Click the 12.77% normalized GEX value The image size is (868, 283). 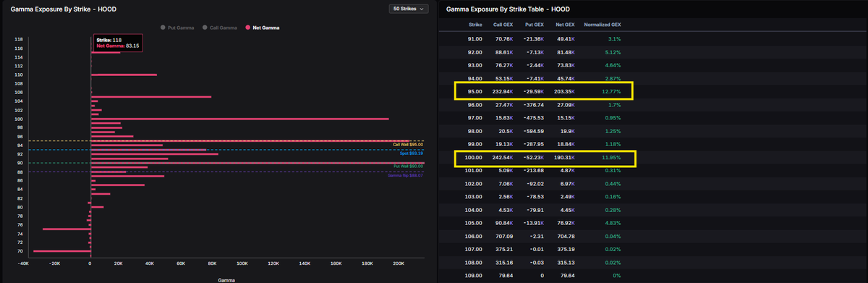coord(610,91)
